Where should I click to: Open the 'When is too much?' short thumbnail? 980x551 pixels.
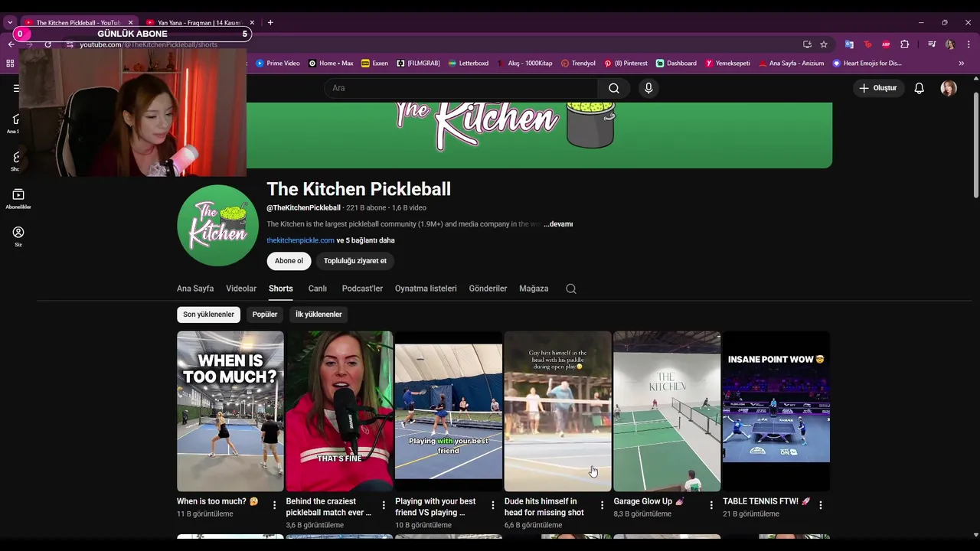click(230, 411)
